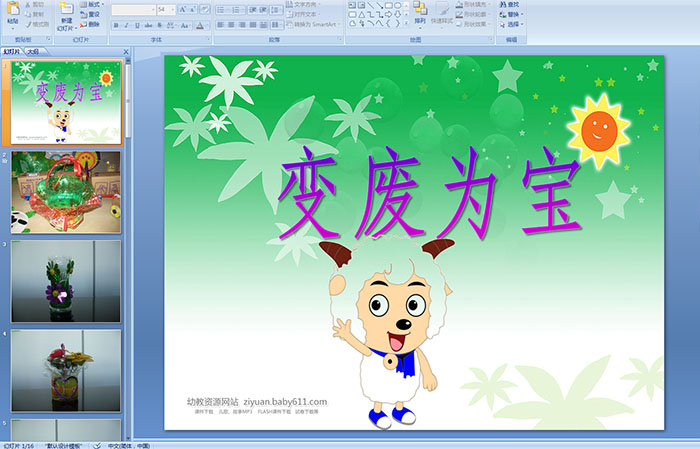This screenshot has width=700, height=449.
Task: Pick the Triangle shape from gallery
Action: (x=362, y=14)
